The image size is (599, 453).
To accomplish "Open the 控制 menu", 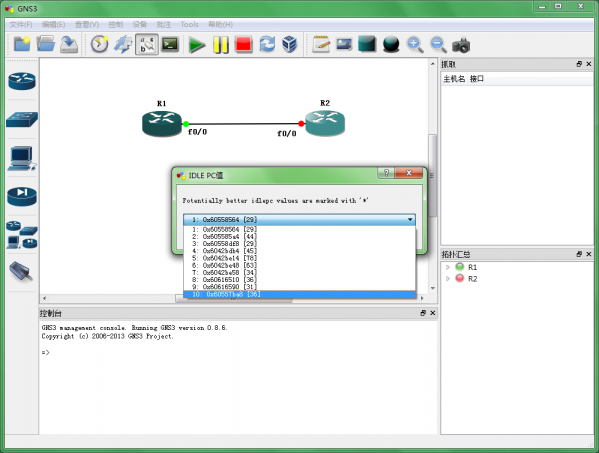I will tap(115, 24).
